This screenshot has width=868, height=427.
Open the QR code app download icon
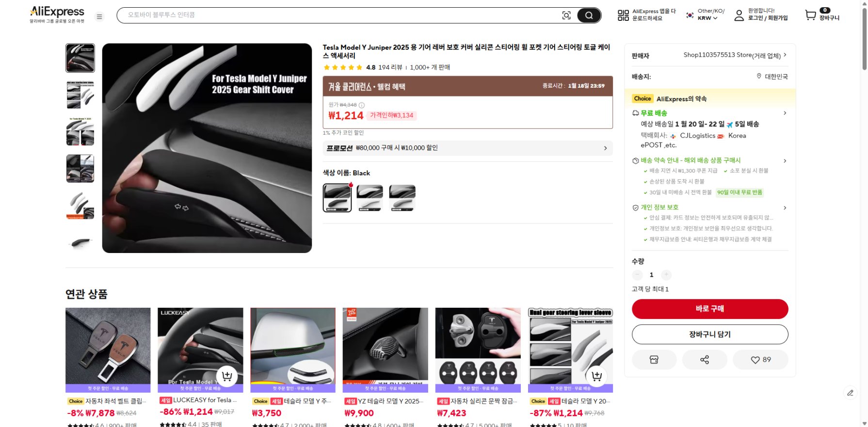pos(623,16)
